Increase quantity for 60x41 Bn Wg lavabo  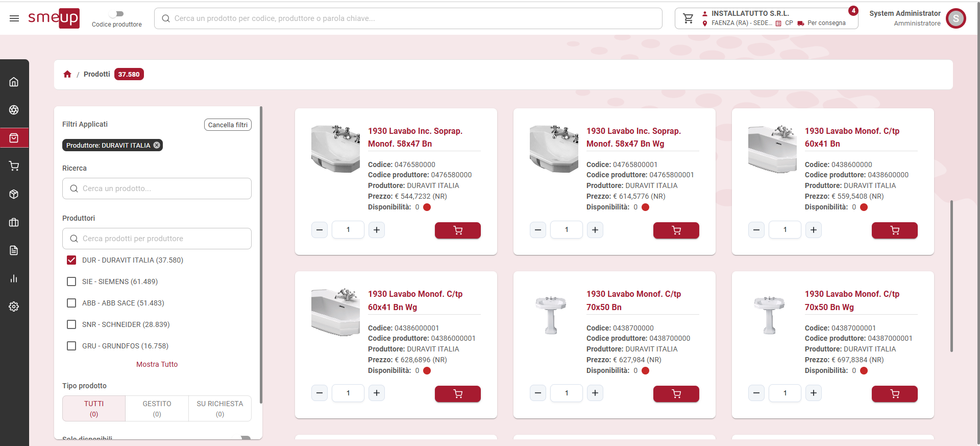click(x=377, y=393)
